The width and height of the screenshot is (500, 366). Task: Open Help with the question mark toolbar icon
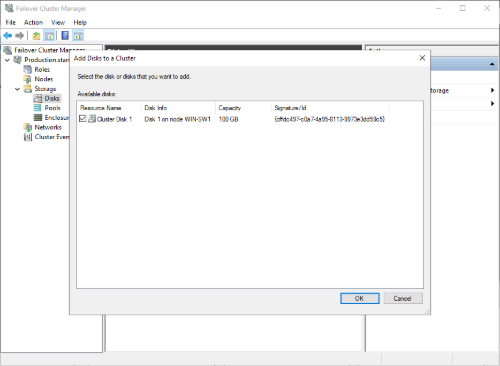pos(65,35)
